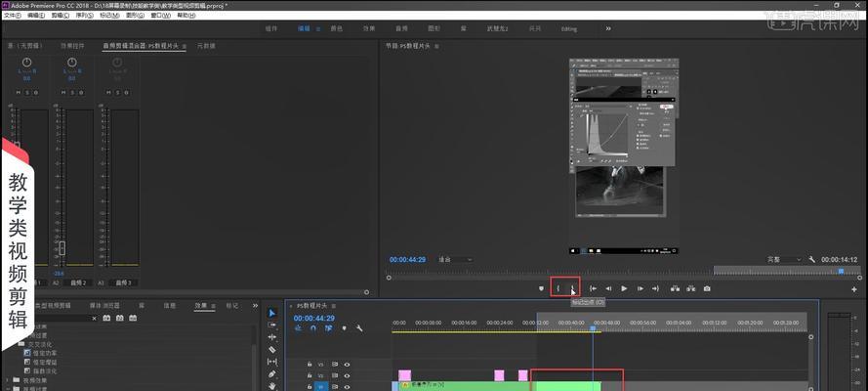Select the Pen tool in timeline toolbox

point(271,374)
